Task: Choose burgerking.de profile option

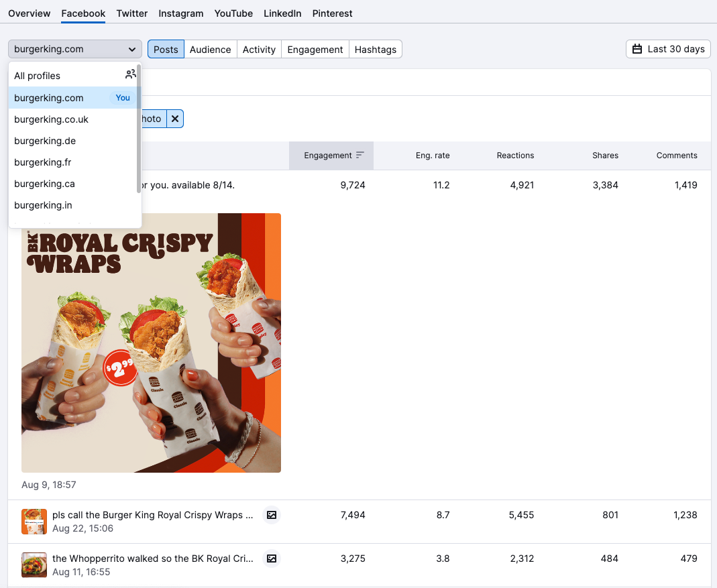Action: (x=45, y=141)
